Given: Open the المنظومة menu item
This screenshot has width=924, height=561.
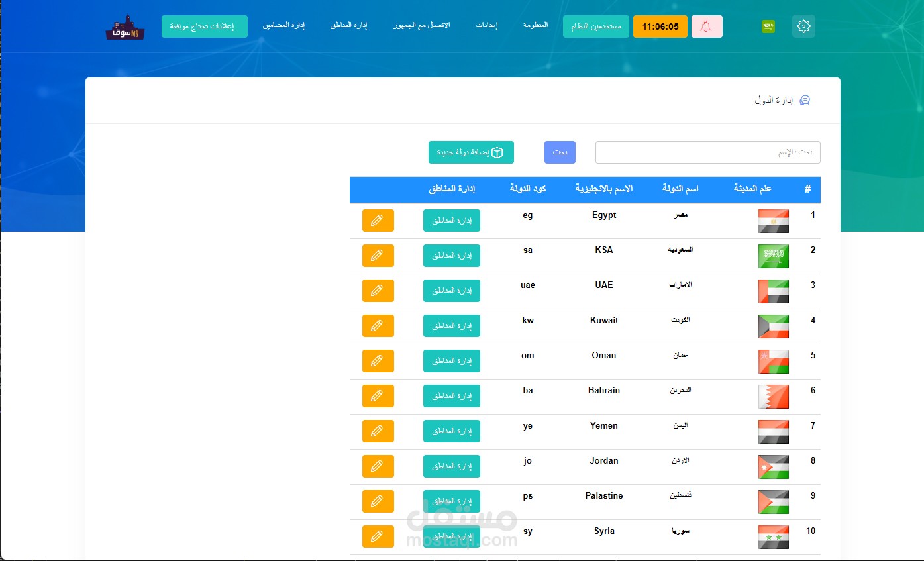Looking at the screenshot, I should (535, 25).
